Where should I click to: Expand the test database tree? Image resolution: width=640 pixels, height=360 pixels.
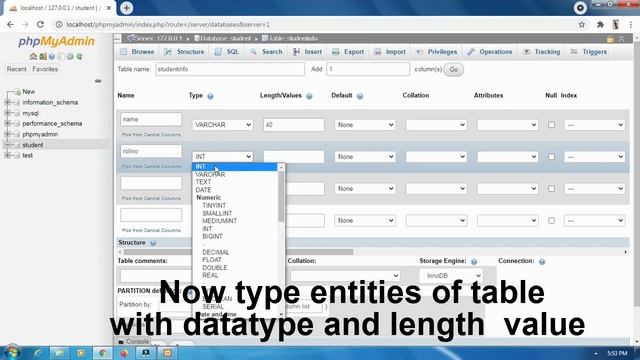coord(7,156)
